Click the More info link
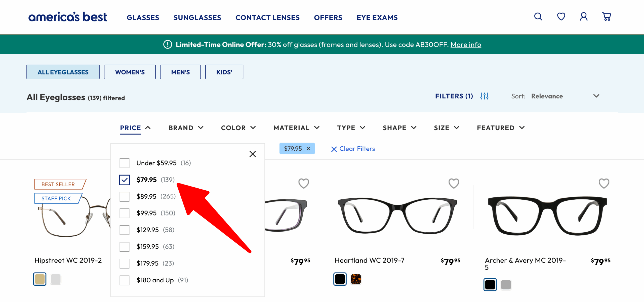The height and width of the screenshot is (302, 644). 466,45
